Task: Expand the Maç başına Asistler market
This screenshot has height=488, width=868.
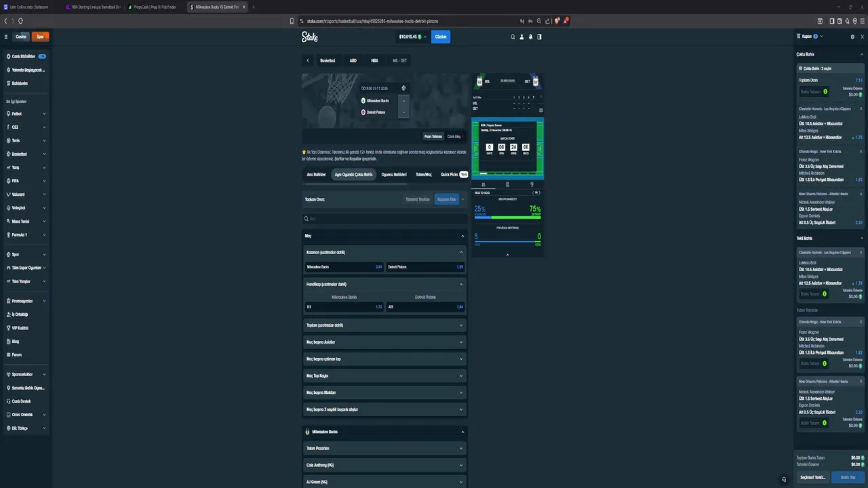Action: point(384,342)
